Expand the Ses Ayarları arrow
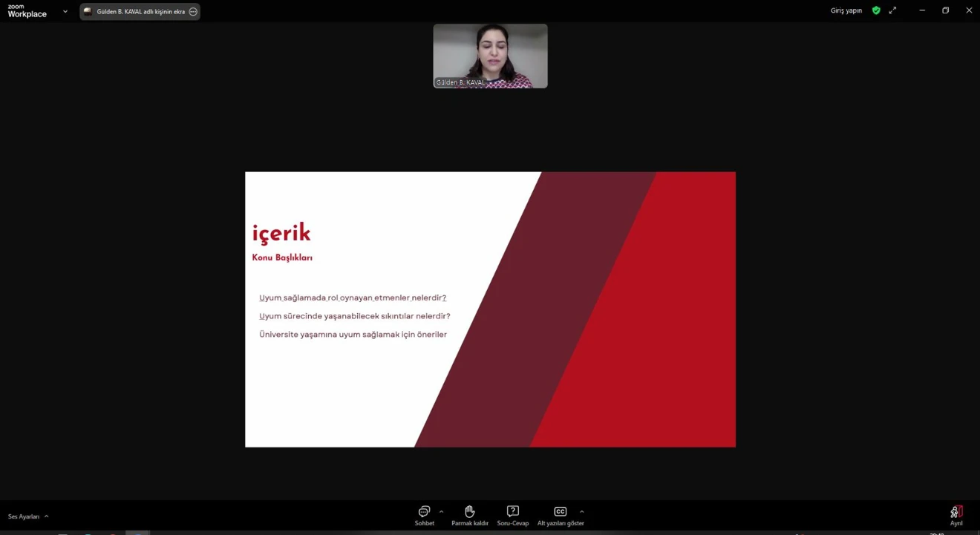 click(x=46, y=516)
